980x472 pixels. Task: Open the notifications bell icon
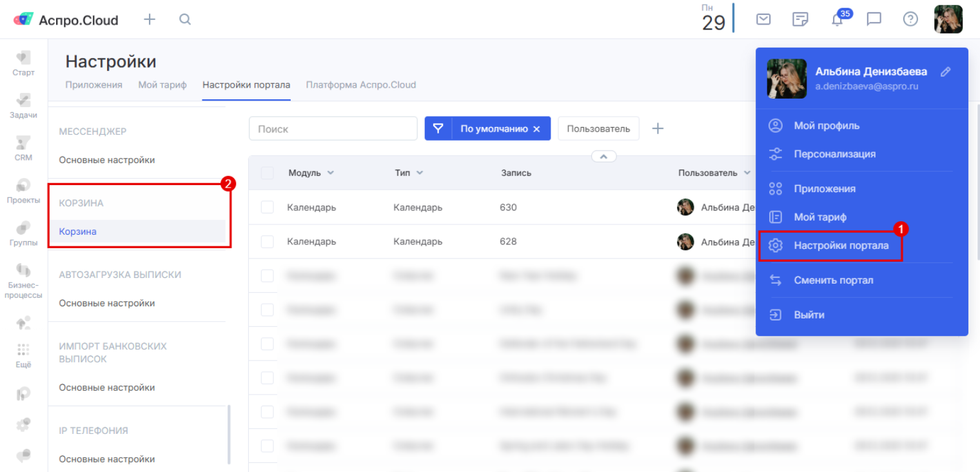pyautogui.click(x=838, y=19)
